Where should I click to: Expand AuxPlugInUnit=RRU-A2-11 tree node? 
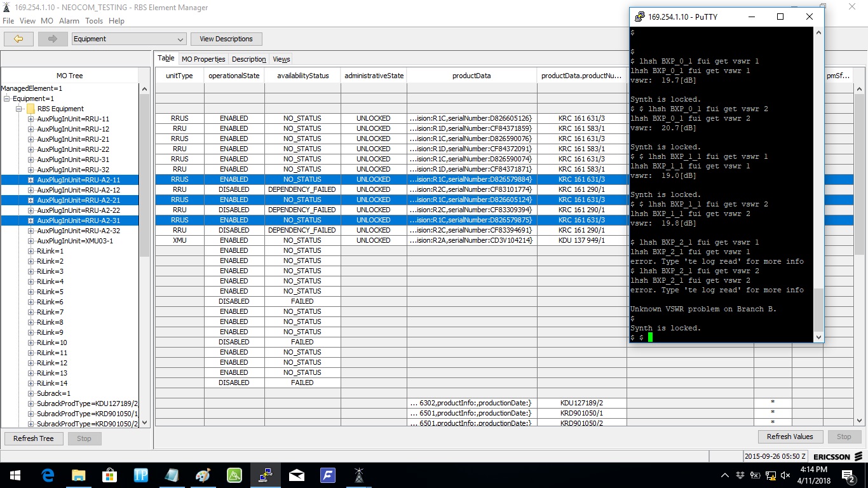coord(31,180)
